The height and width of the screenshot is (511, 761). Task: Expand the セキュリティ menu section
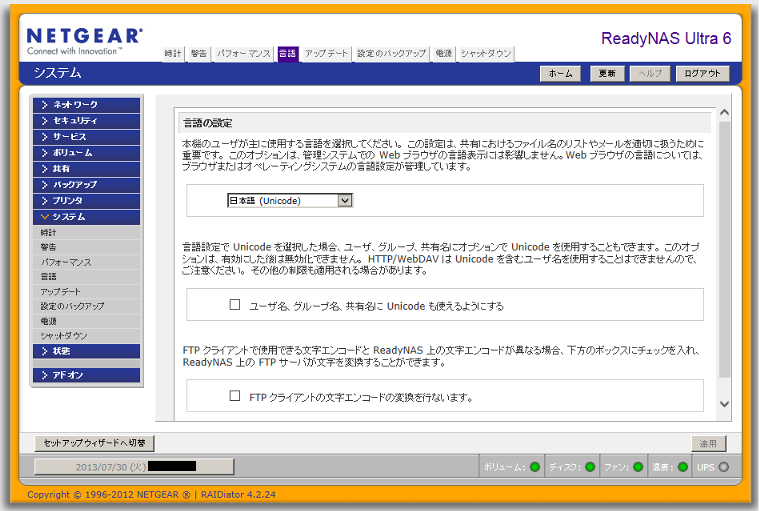pos(86,121)
